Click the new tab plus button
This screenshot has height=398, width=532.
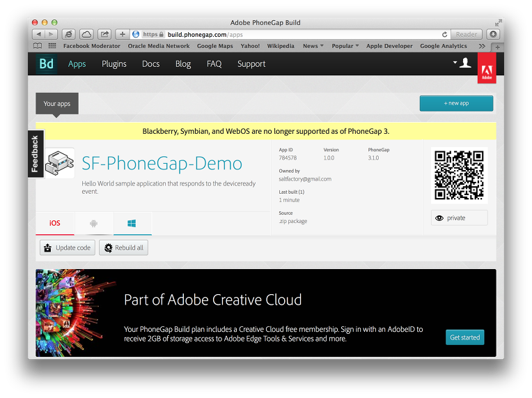click(497, 47)
